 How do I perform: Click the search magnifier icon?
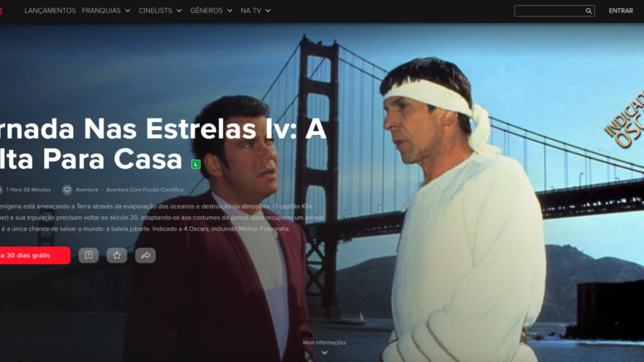click(588, 11)
